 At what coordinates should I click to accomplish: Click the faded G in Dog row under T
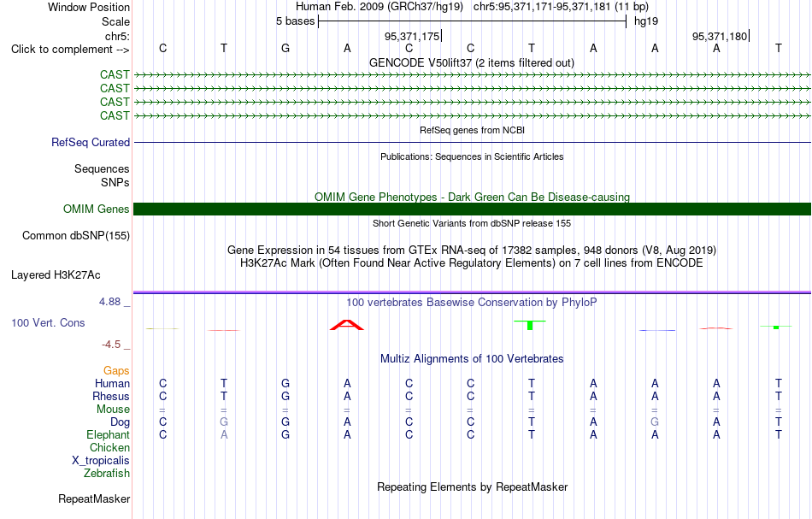(x=224, y=422)
